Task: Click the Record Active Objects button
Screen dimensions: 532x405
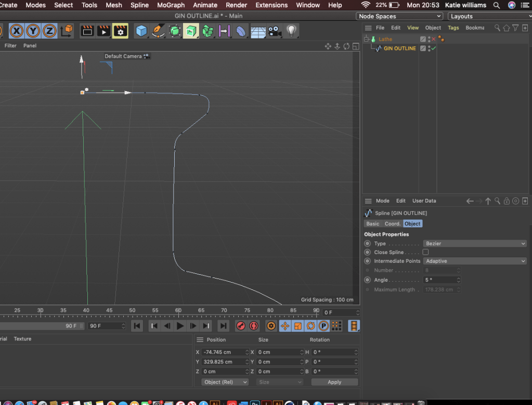Action: click(x=240, y=326)
